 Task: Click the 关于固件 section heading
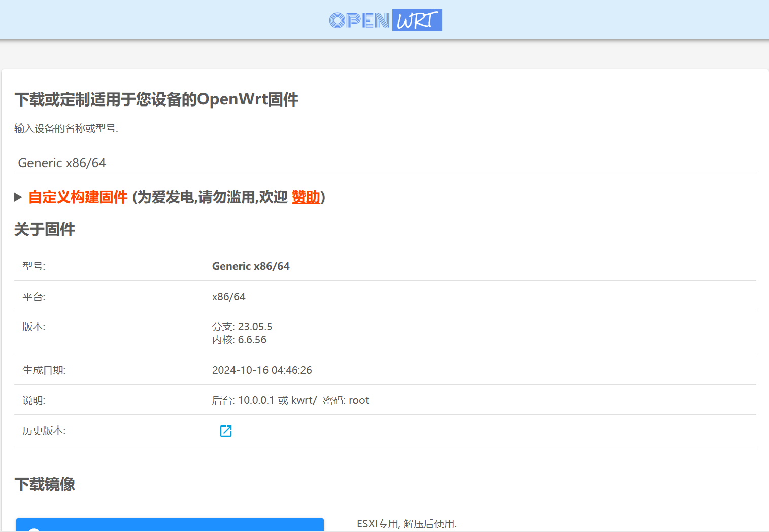click(45, 229)
